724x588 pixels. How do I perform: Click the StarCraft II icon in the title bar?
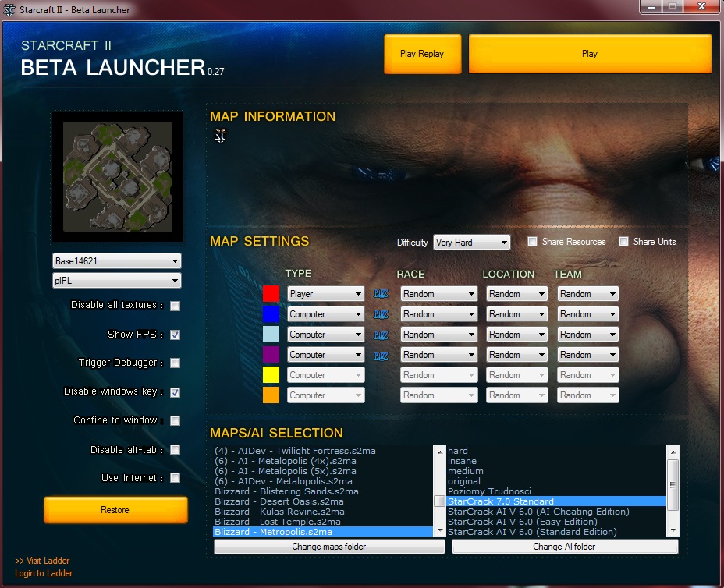click(x=9, y=9)
